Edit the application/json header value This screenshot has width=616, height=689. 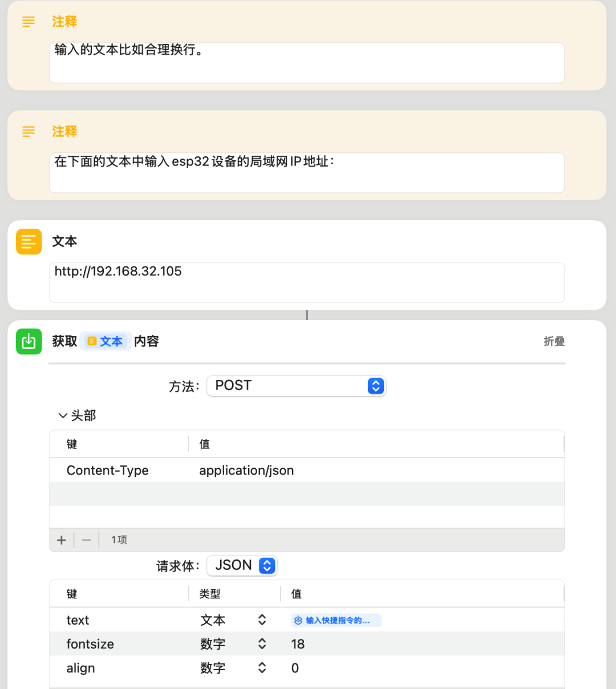click(x=246, y=471)
